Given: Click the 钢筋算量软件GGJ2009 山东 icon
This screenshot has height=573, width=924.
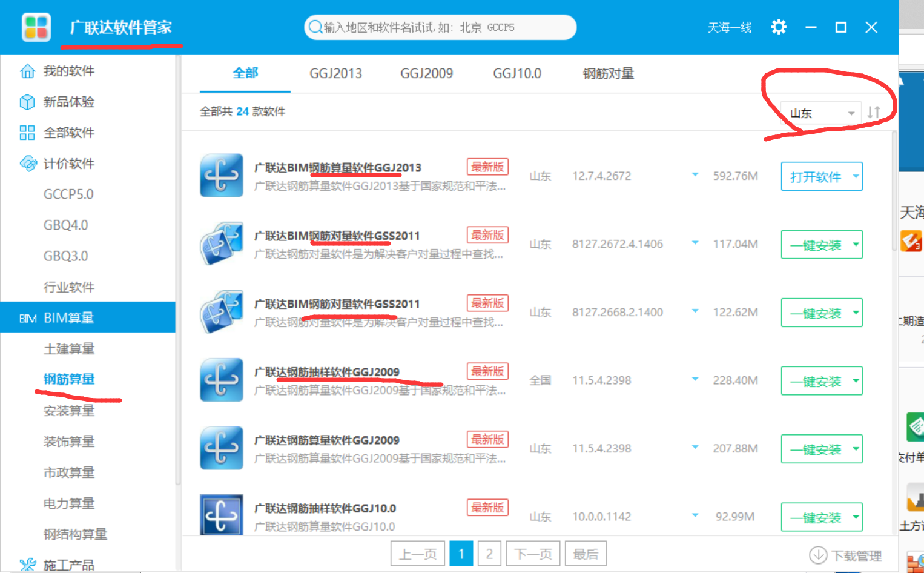Looking at the screenshot, I should [x=222, y=448].
